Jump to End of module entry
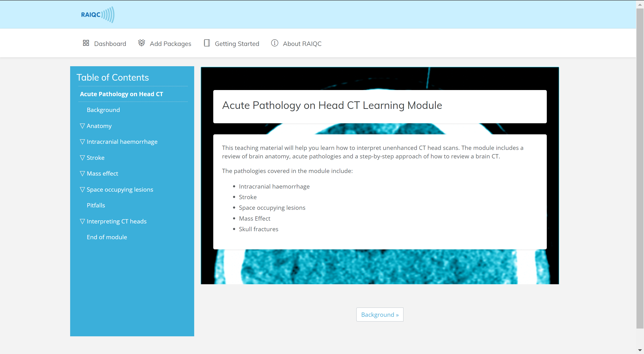The height and width of the screenshot is (354, 644). tap(107, 237)
